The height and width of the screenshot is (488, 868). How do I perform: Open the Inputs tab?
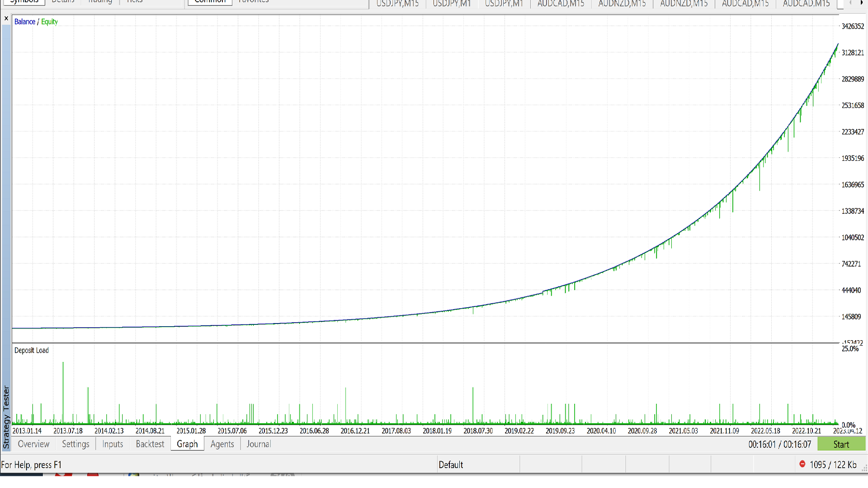tap(113, 444)
